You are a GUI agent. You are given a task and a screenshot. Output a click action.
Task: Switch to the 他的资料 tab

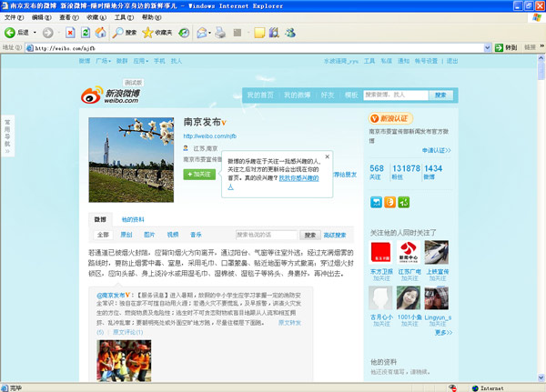tap(133, 219)
